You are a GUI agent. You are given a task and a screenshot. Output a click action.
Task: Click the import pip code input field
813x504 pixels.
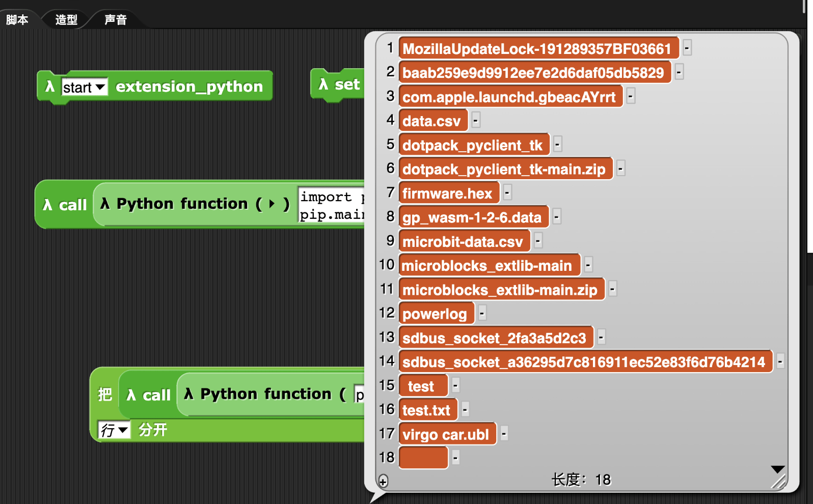coord(332,205)
